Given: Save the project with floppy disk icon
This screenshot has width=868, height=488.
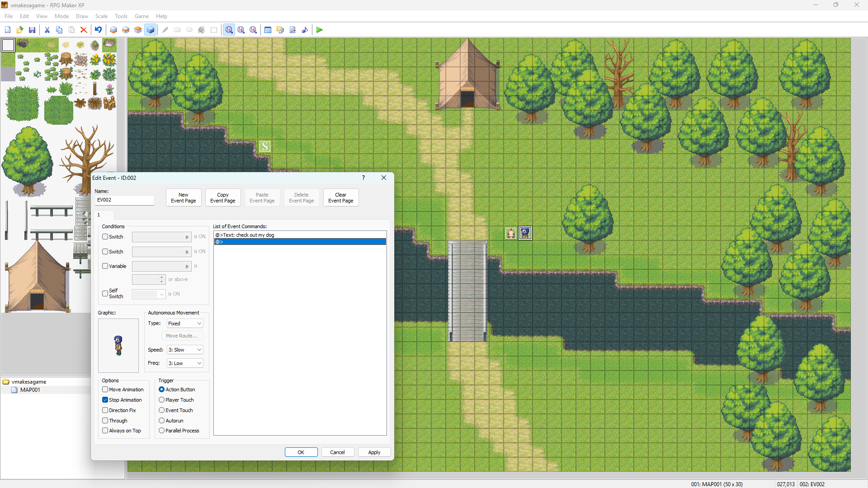Looking at the screenshot, I should tap(32, 30).
